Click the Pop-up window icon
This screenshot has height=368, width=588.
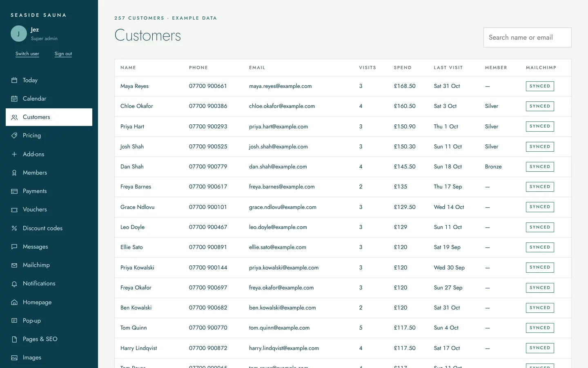[14, 321]
